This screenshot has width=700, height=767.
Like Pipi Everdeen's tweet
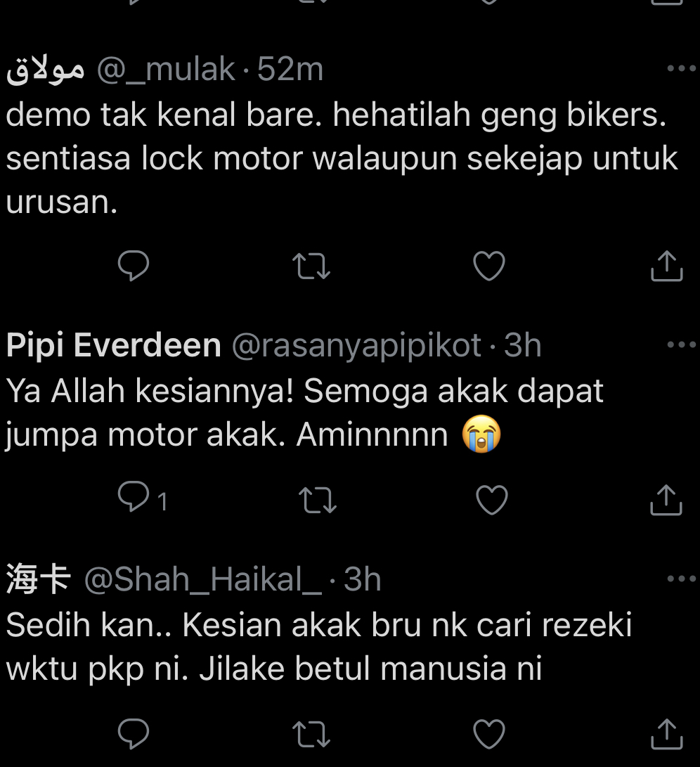click(491, 500)
